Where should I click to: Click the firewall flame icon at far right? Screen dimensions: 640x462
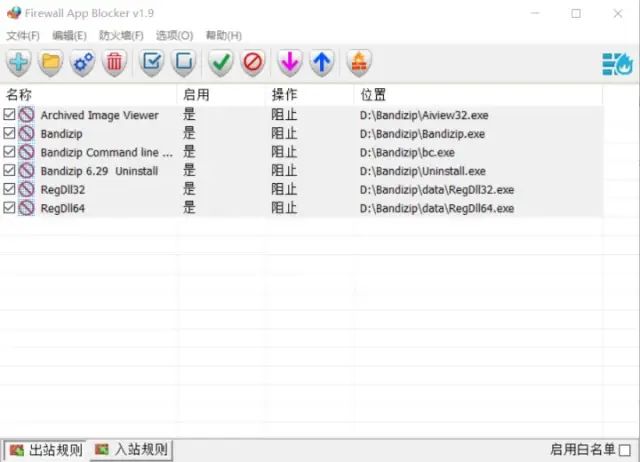pos(617,64)
